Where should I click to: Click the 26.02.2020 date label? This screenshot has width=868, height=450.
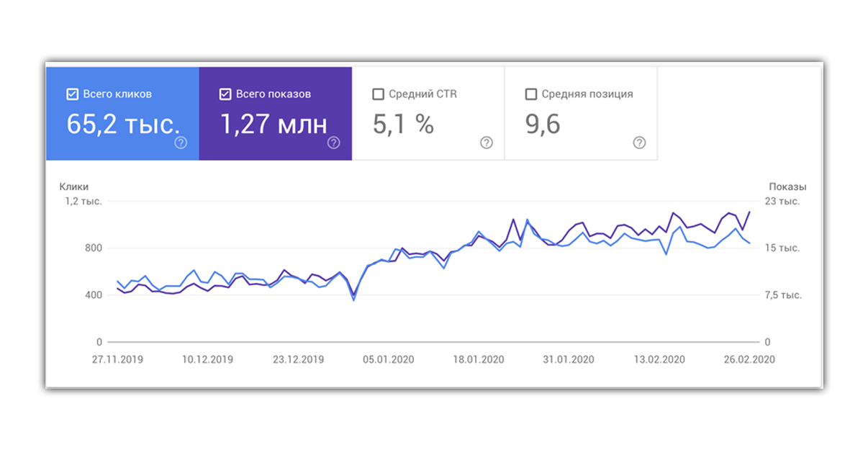coord(749,360)
